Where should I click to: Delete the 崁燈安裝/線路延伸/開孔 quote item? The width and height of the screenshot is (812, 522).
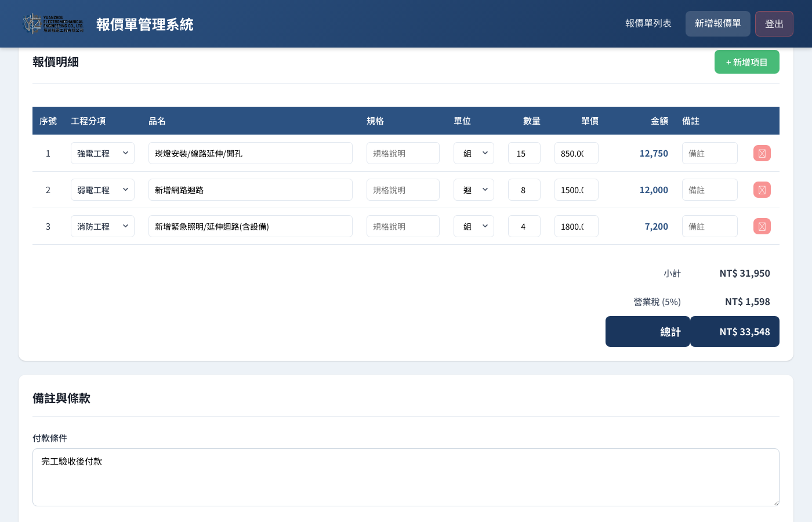pos(762,153)
